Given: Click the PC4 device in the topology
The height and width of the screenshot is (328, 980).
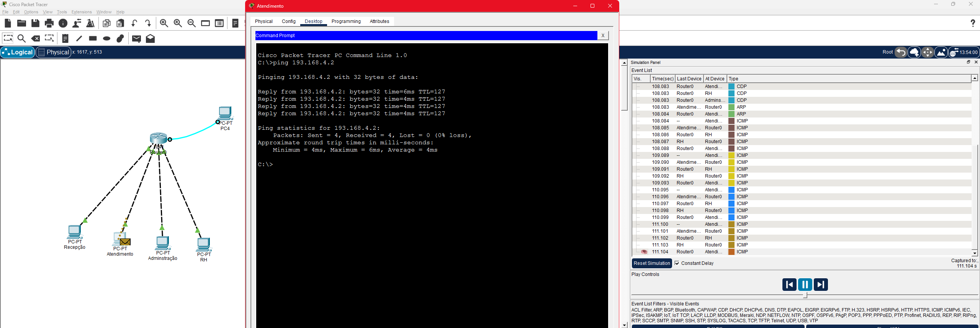Looking at the screenshot, I should (x=225, y=114).
